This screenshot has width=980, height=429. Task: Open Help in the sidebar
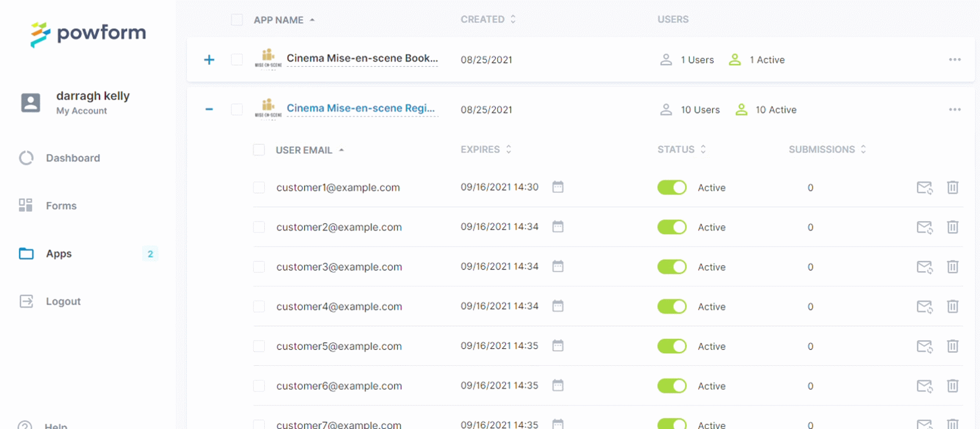point(43,425)
